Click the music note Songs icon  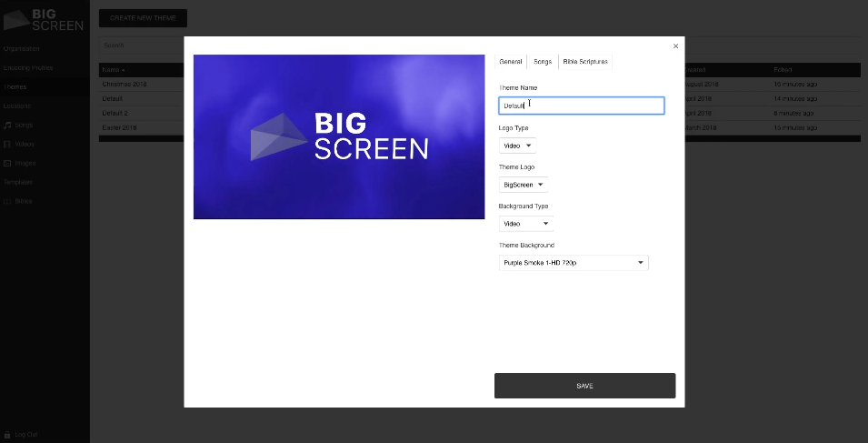point(7,126)
